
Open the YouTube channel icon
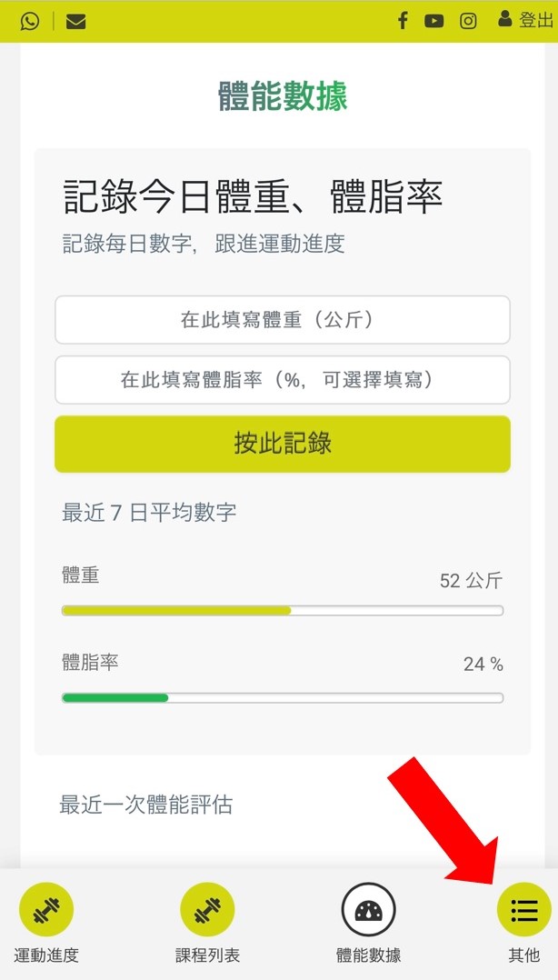pyautogui.click(x=434, y=21)
